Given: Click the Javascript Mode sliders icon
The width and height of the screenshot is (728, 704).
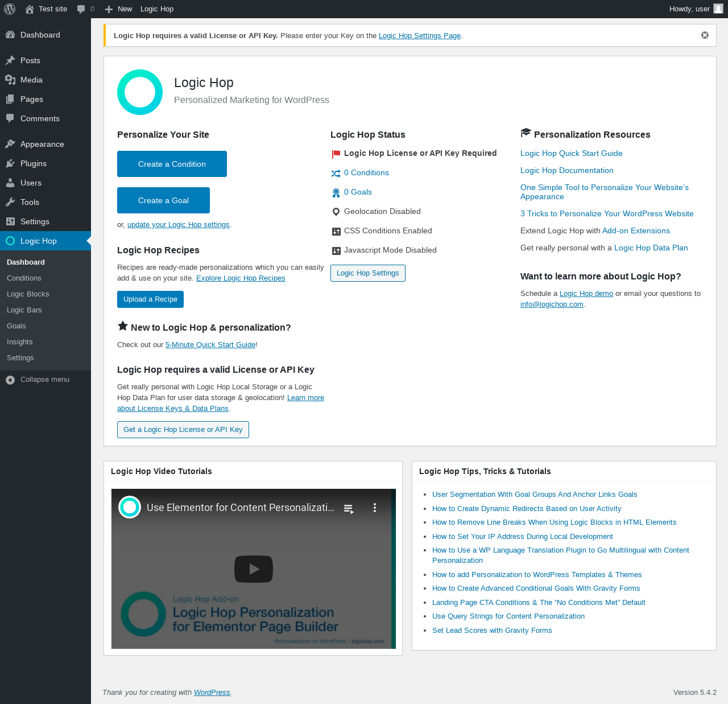Looking at the screenshot, I should point(336,250).
